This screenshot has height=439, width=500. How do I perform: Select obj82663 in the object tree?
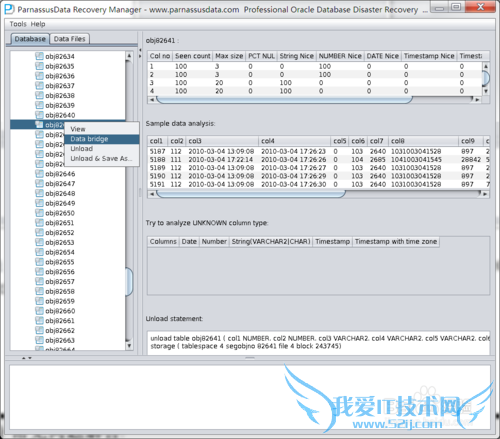click(x=60, y=340)
